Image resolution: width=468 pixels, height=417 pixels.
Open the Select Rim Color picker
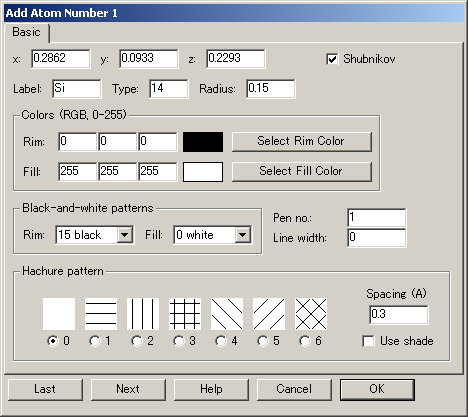point(301,141)
